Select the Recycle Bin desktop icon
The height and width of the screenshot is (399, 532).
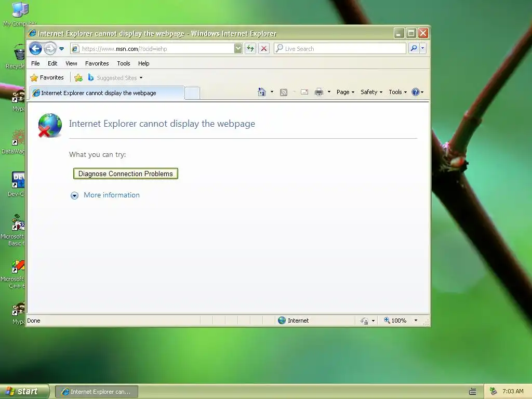pyautogui.click(x=16, y=56)
